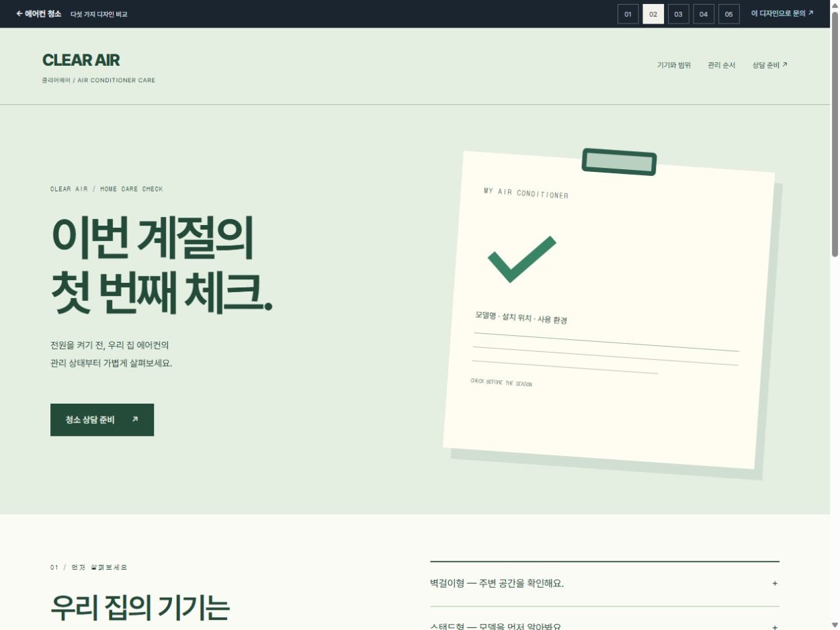Click the CLEAR AIR logo
The width and height of the screenshot is (840, 630).
[x=81, y=60]
